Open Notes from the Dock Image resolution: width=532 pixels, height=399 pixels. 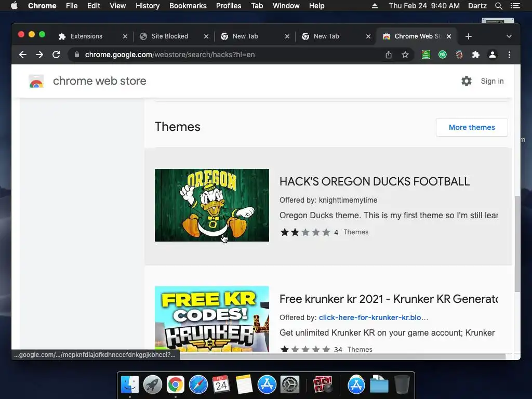tap(244, 385)
